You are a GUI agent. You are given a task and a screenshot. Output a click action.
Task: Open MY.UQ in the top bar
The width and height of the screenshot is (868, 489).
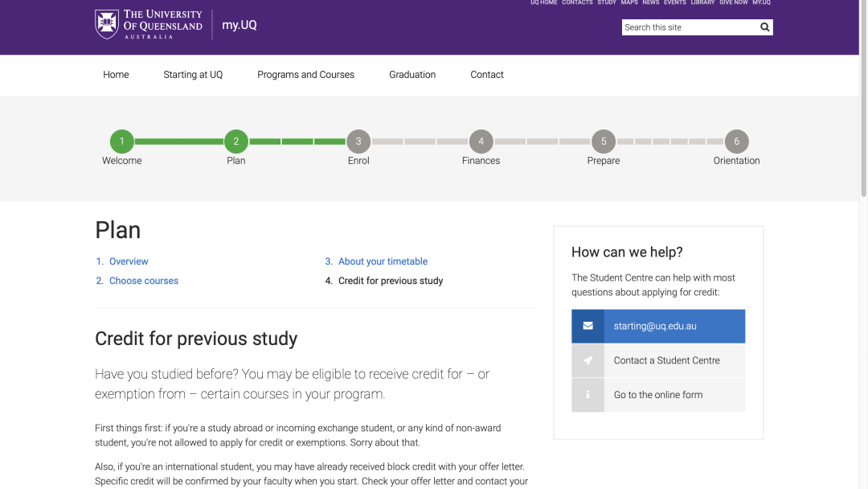pyautogui.click(x=761, y=2)
